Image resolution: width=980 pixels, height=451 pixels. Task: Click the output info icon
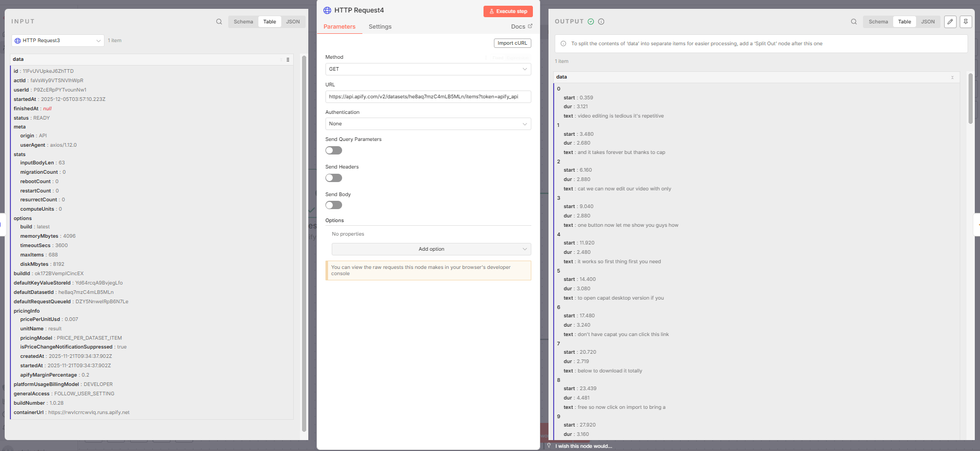coord(601,22)
